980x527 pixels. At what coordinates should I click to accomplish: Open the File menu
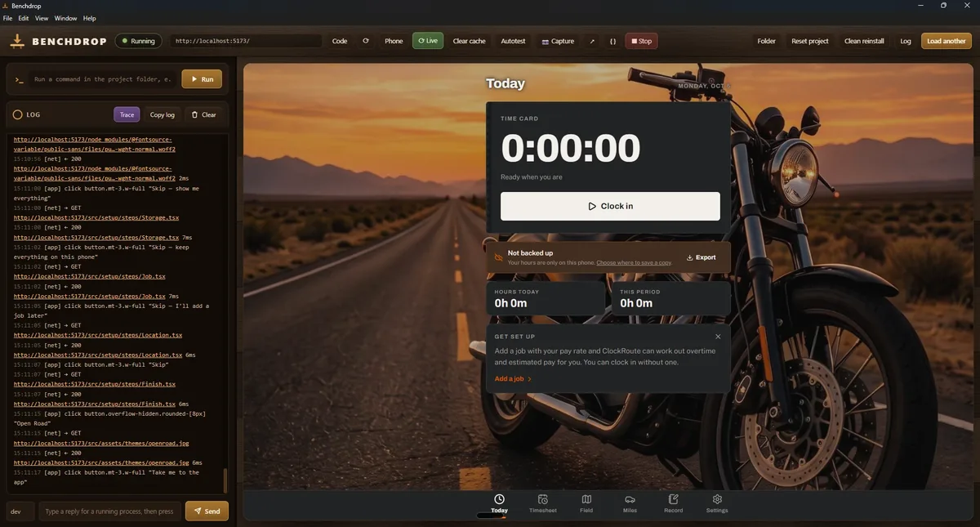click(x=8, y=18)
